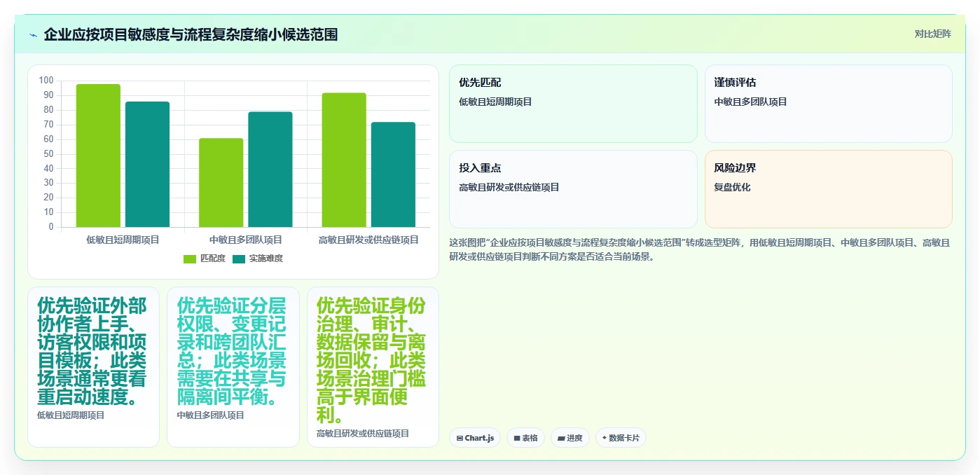Click the title 企业应按项目敏感度与流程复杂度缩小候选范围
The width and height of the screenshot is (980, 475).
pyautogui.click(x=191, y=34)
